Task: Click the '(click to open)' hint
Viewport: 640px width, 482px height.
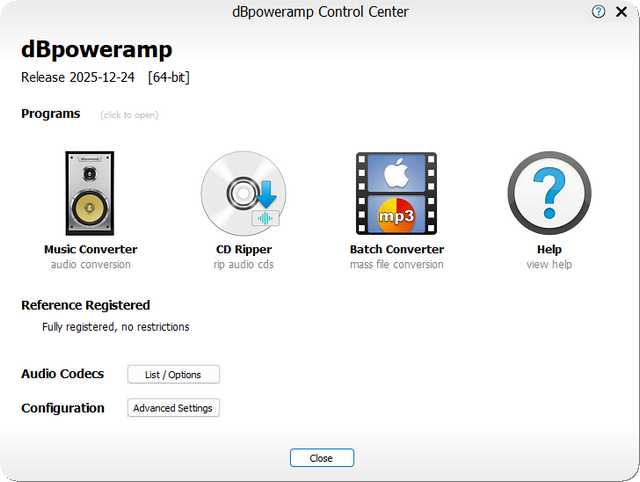Action: click(129, 115)
